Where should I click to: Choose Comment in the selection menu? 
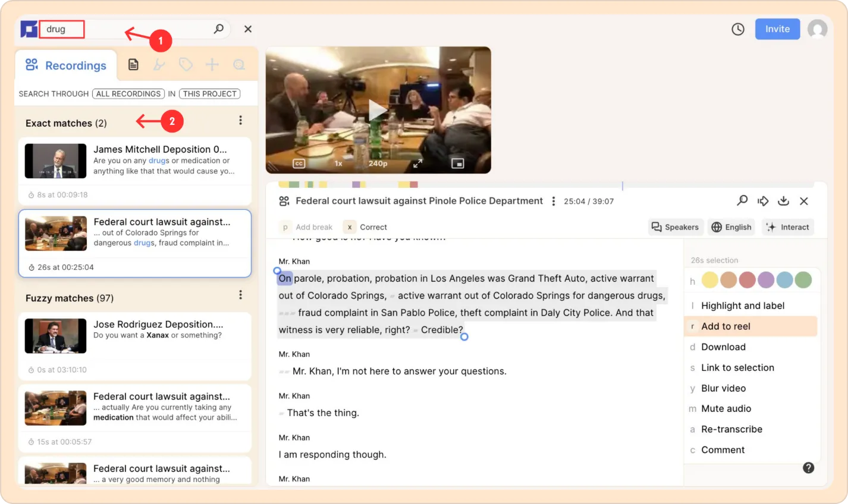[752, 450]
